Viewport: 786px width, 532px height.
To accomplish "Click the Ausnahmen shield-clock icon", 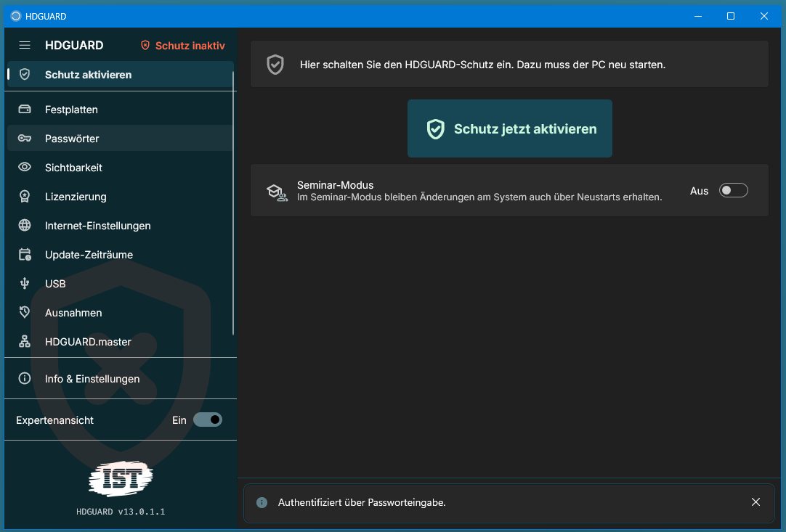I will [25, 312].
